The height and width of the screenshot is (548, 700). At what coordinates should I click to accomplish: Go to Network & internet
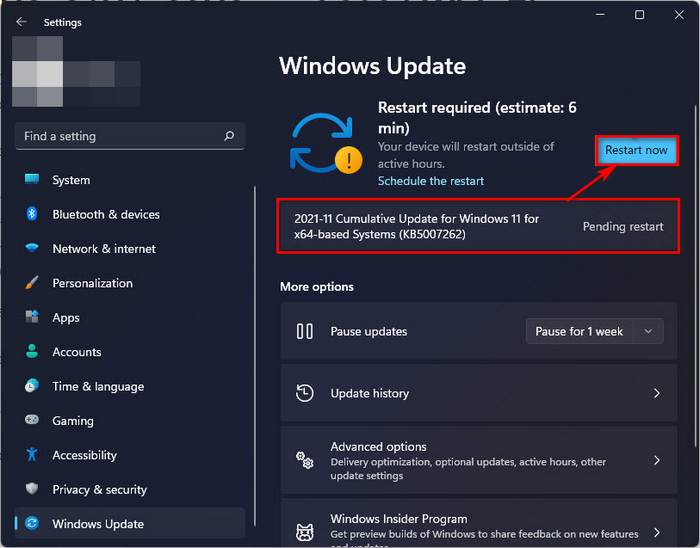pos(130,249)
